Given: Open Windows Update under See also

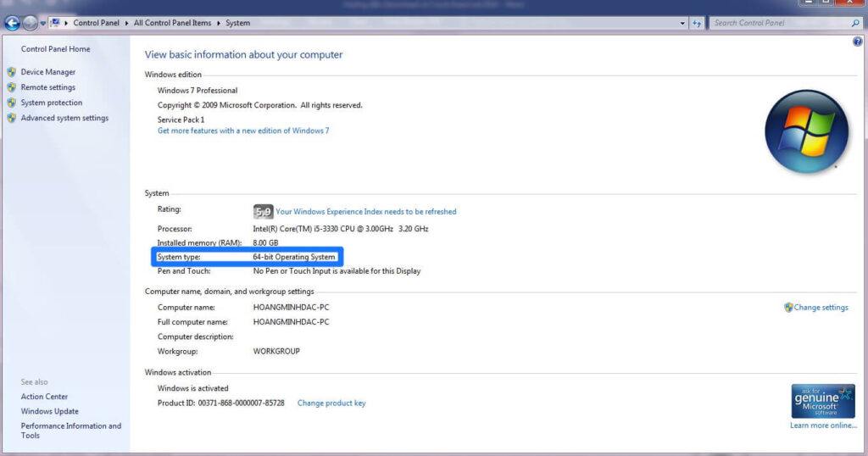Looking at the screenshot, I should point(50,411).
